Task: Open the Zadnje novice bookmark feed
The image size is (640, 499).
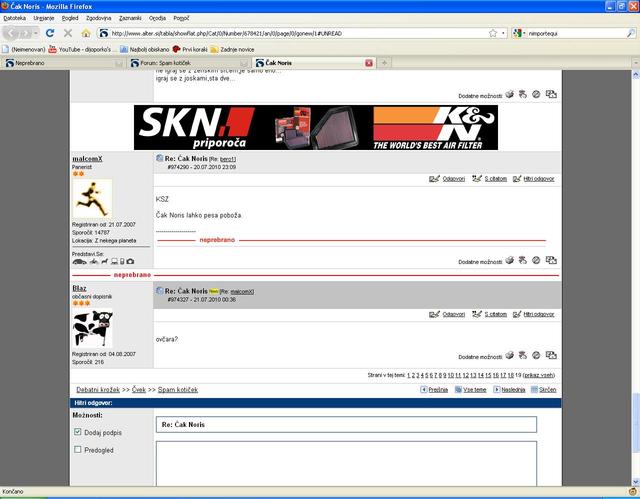Action: pyautogui.click(x=232, y=49)
